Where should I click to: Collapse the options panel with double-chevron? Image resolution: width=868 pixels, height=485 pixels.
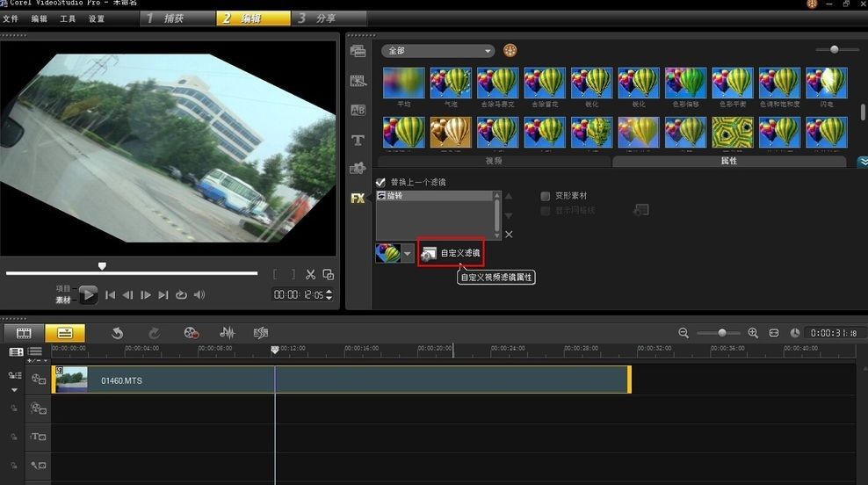(x=862, y=162)
